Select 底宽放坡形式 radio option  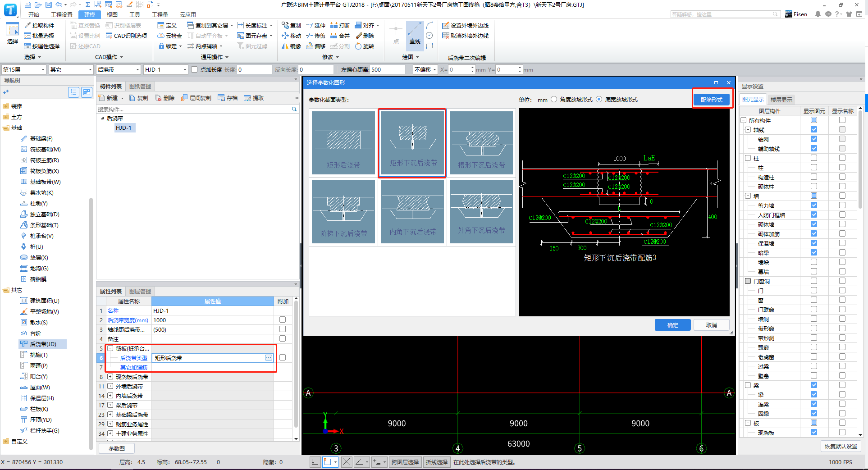point(599,100)
